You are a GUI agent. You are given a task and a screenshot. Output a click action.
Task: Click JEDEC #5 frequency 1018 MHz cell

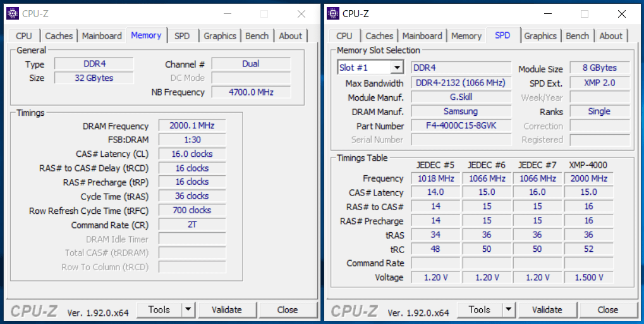tap(435, 178)
